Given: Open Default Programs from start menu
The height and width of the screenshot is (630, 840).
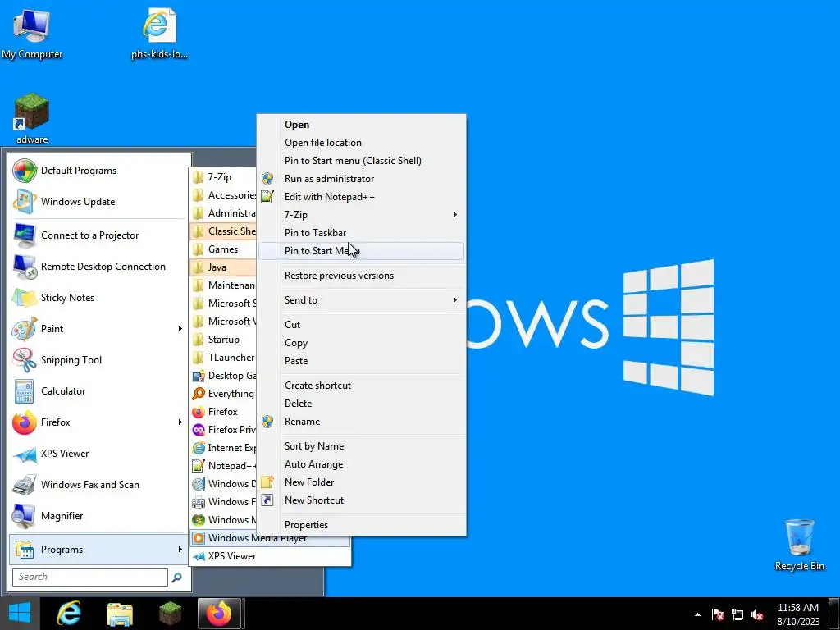Looking at the screenshot, I should coord(99,171).
